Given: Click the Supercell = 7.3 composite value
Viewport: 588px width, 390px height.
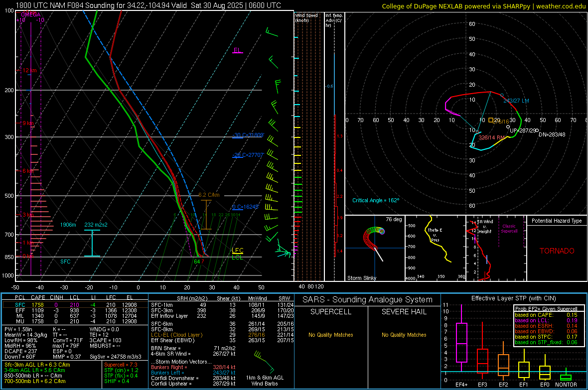Looking at the screenshot, I should click(x=121, y=365).
